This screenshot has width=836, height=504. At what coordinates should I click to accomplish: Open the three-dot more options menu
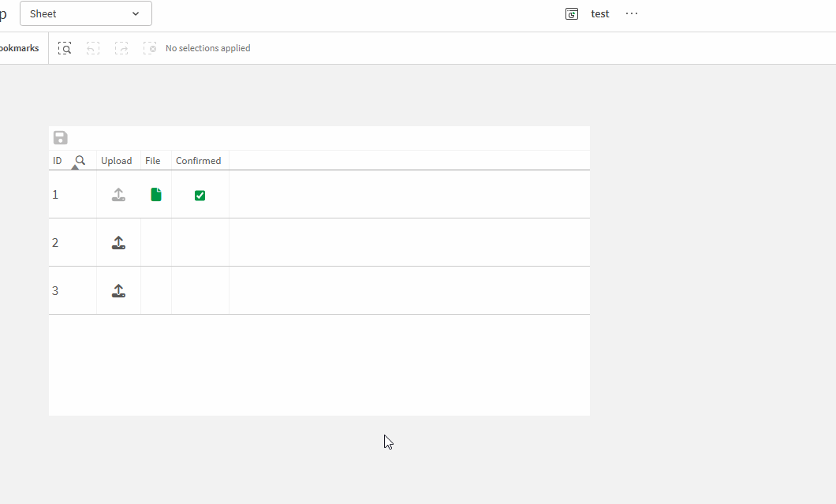pos(632,13)
